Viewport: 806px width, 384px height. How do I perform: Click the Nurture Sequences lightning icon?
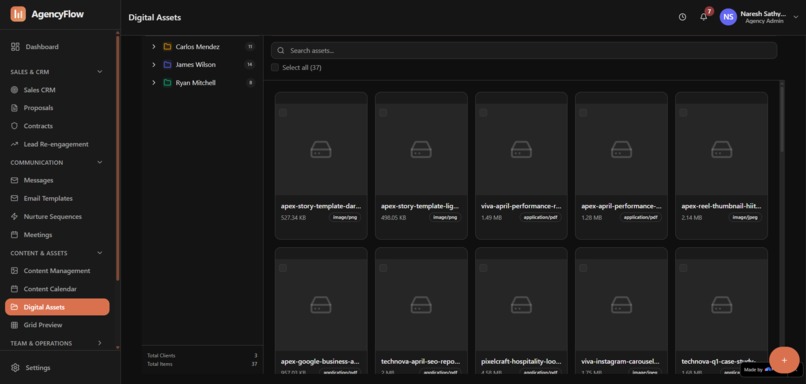click(14, 217)
